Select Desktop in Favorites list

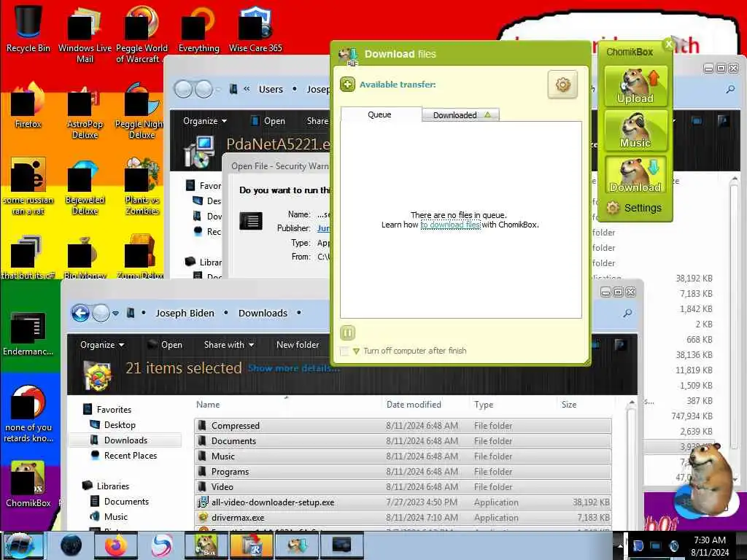click(x=120, y=425)
